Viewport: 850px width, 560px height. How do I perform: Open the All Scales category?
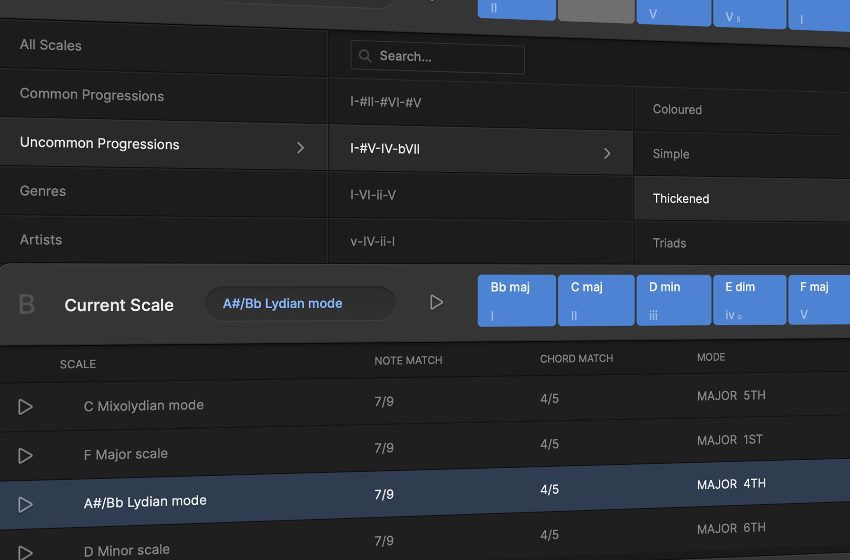tap(51, 45)
